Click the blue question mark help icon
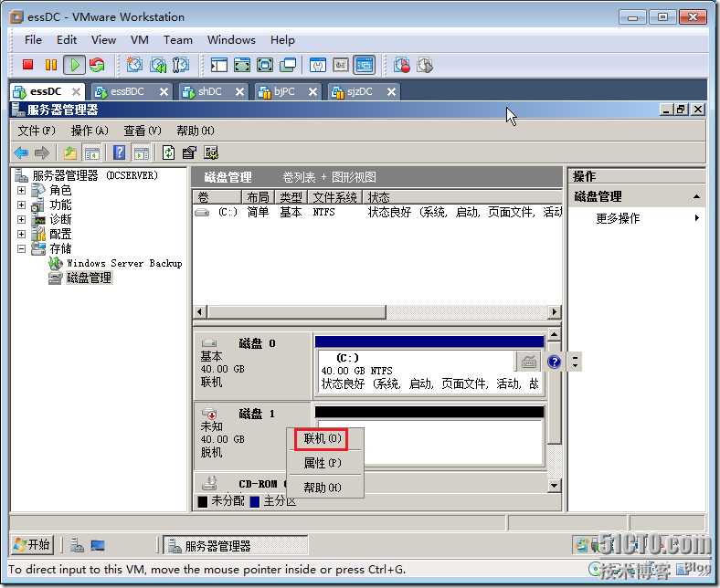The width and height of the screenshot is (720, 588). click(x=555, y=362)
